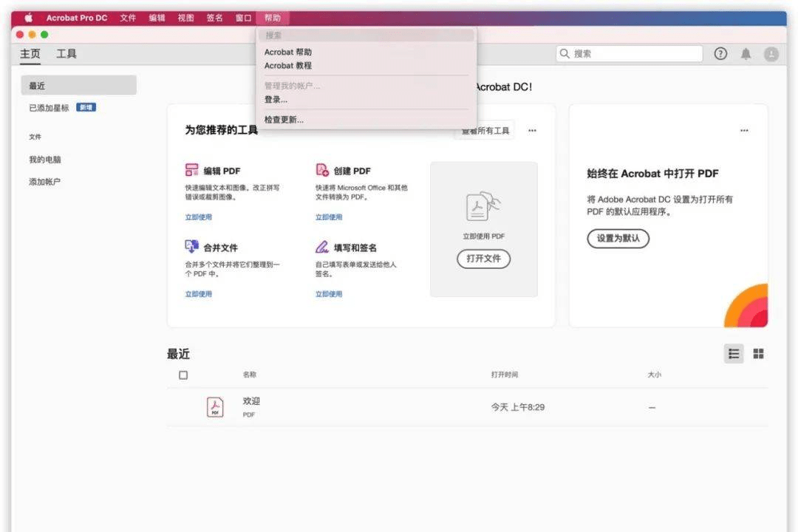798x532 pixels.
Task: Click the 编辑 PDF tool icon
Action: (x=191, y=169)
